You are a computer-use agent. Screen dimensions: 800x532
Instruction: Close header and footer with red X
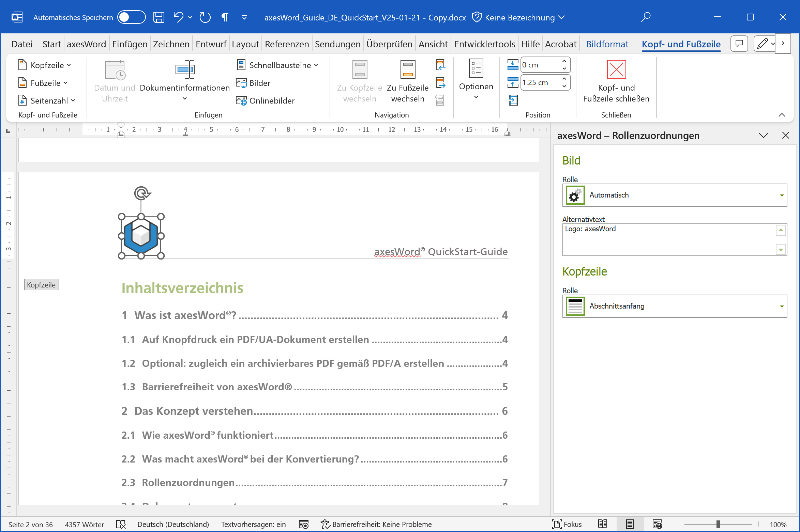[x=616, y=82]
